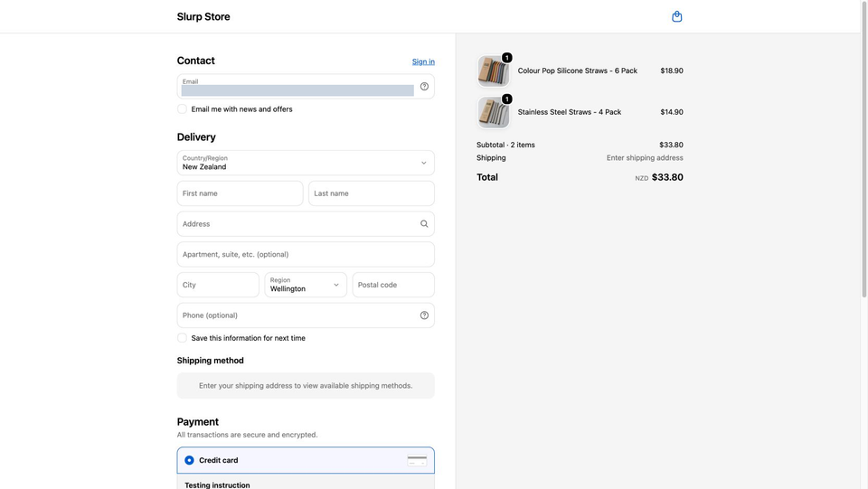Click the address search magnifier icon
Viewport: 868px width, 489px height.
(424, 224)
